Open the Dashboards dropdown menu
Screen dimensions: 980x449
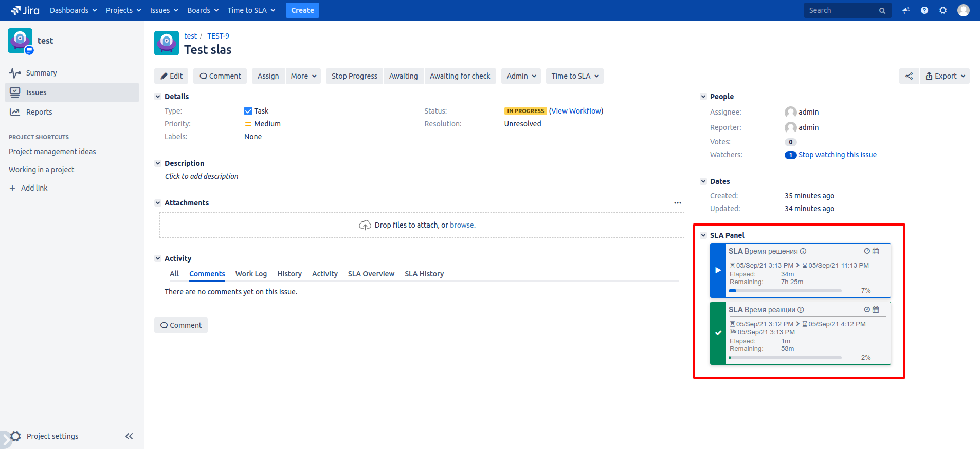pos(74,10)
